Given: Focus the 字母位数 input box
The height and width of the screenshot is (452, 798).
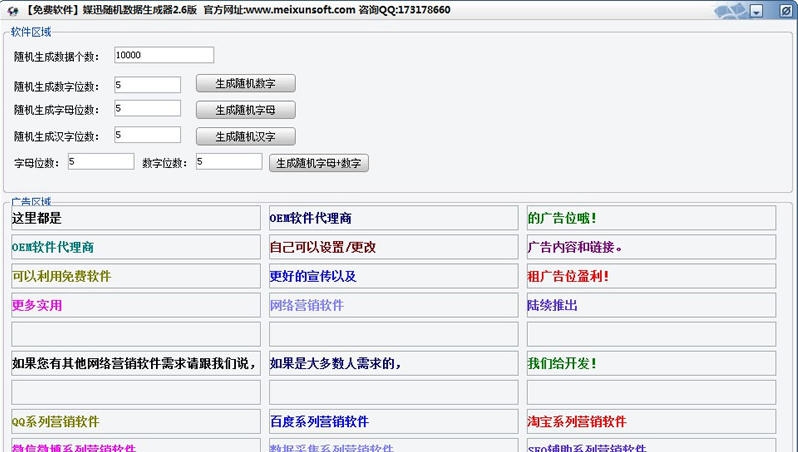Looking at the screenshot, I should pyautogui.click(x=101, y=161).
